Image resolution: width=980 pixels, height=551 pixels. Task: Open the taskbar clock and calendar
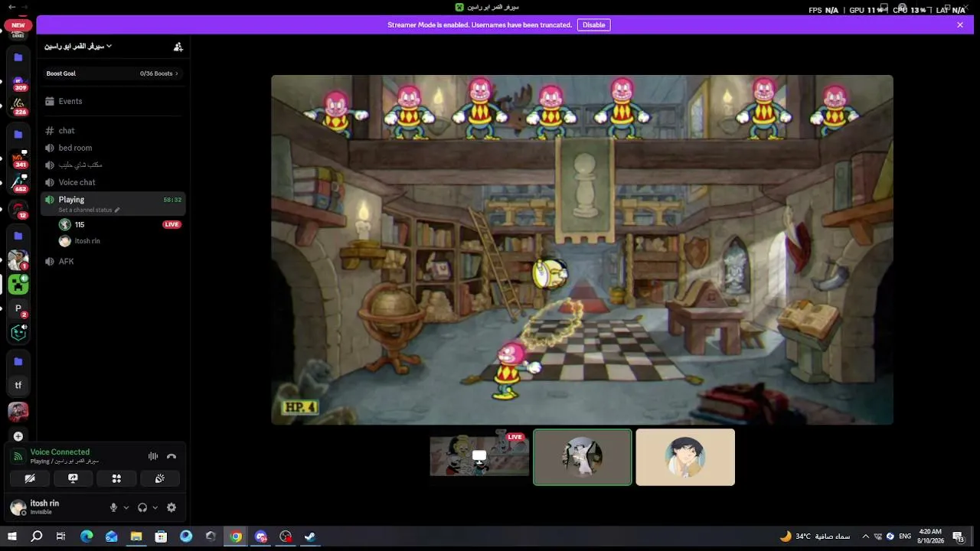click(931, 536)
